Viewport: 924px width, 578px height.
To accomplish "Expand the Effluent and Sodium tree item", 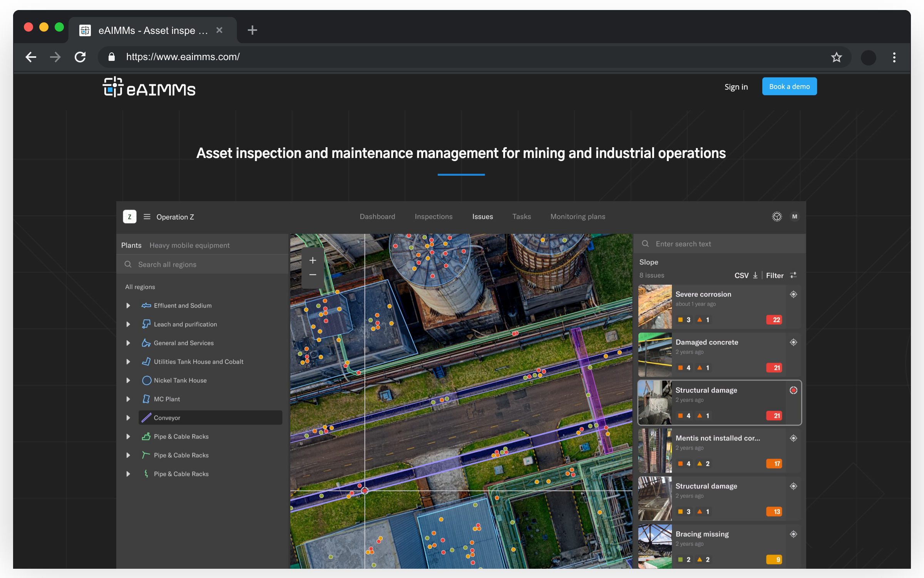I will pyautogui.click(x=128, y=305).
